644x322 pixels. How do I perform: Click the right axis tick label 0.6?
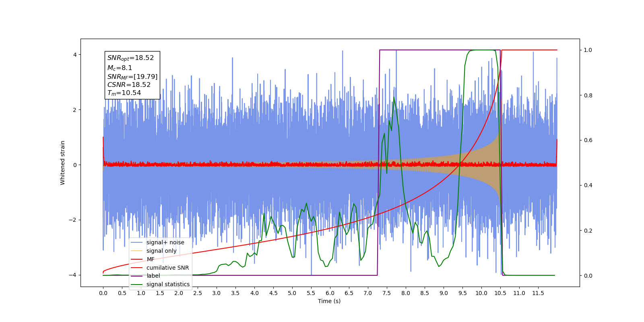click(x=588, y=140)
